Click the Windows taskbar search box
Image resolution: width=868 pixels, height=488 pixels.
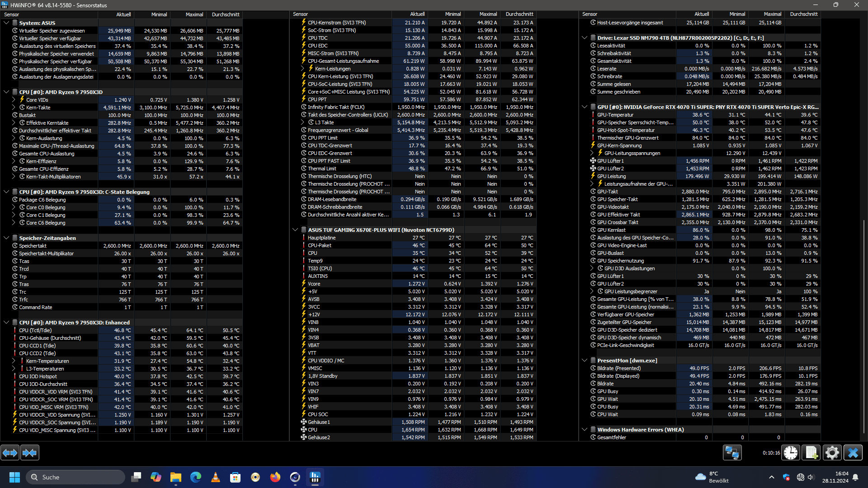point(75,477)
